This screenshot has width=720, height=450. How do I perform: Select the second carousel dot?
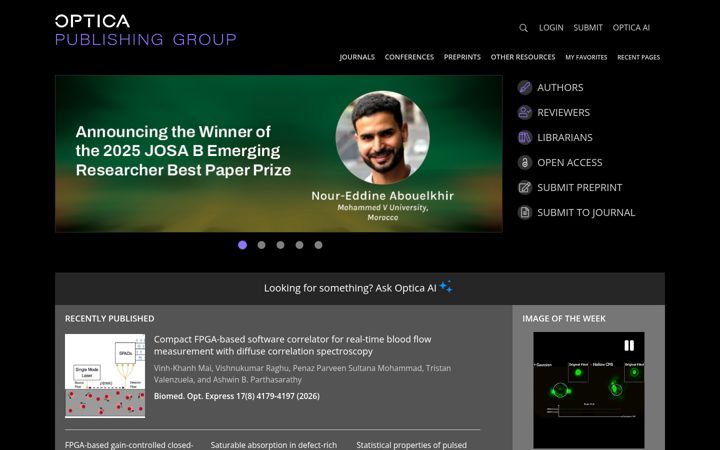point(261,245)
